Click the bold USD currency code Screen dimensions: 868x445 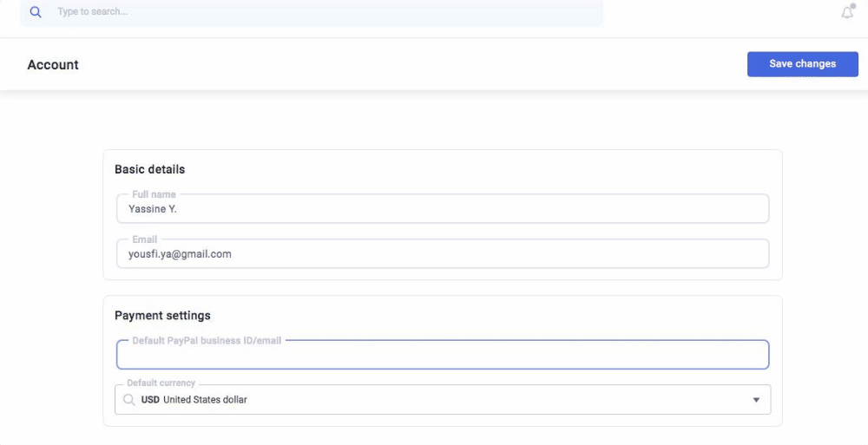click(150, 400)
